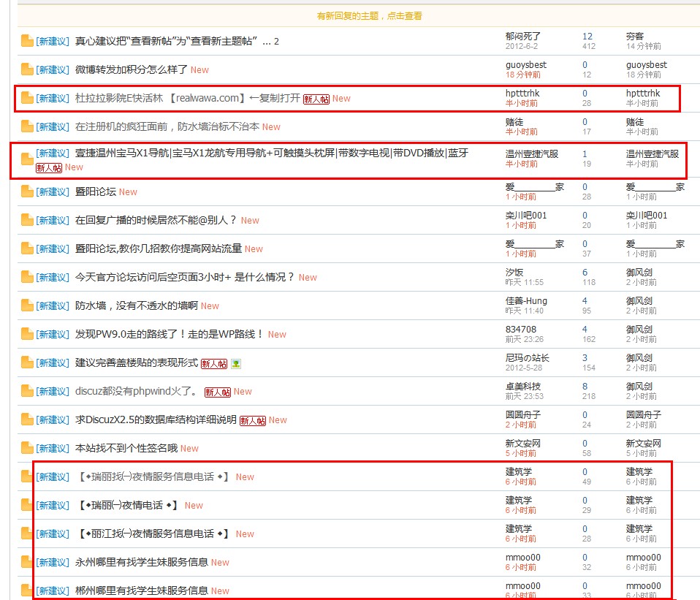Click folder icon beside DiscuzX2.5数据库结构 thread

click(x=27, y=419)
